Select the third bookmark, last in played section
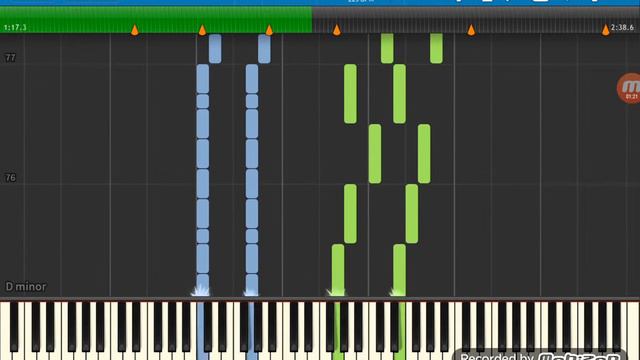This screenshot has height=360, width=640. [269, 30]
